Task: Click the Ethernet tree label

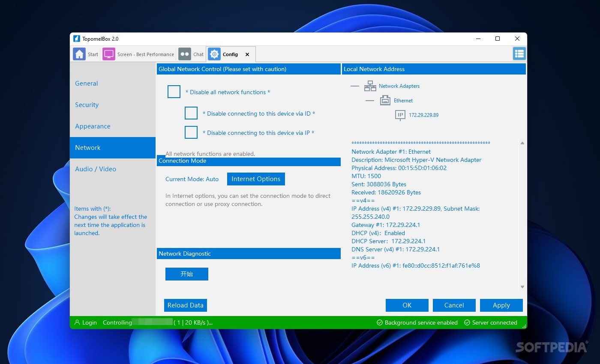Action: pyautogui.click(x=403, y=101)
